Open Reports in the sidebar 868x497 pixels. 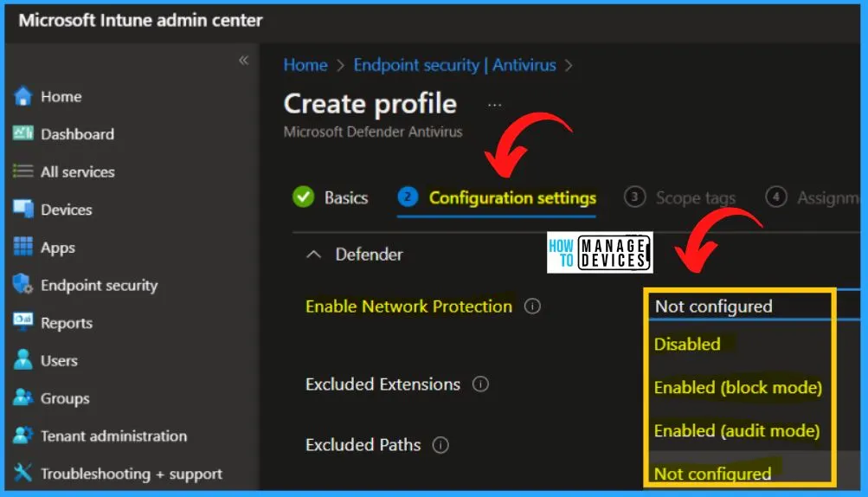coord(67,323)
